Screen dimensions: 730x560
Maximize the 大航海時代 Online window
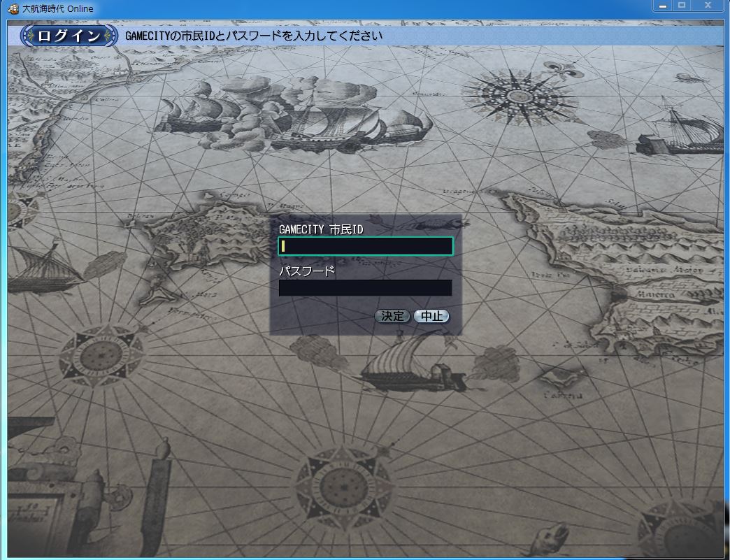pos(682,6)
